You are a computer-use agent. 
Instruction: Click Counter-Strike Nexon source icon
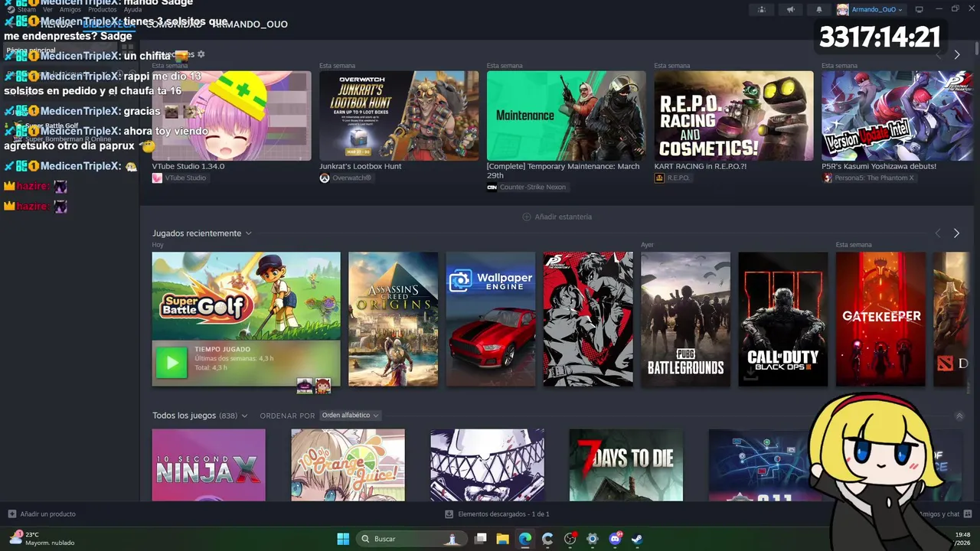tap(492, 187)
